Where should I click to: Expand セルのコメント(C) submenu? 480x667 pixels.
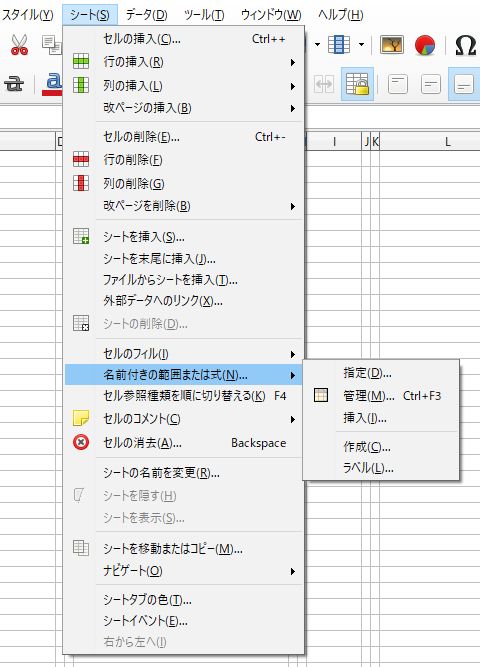tap(183, 419)
